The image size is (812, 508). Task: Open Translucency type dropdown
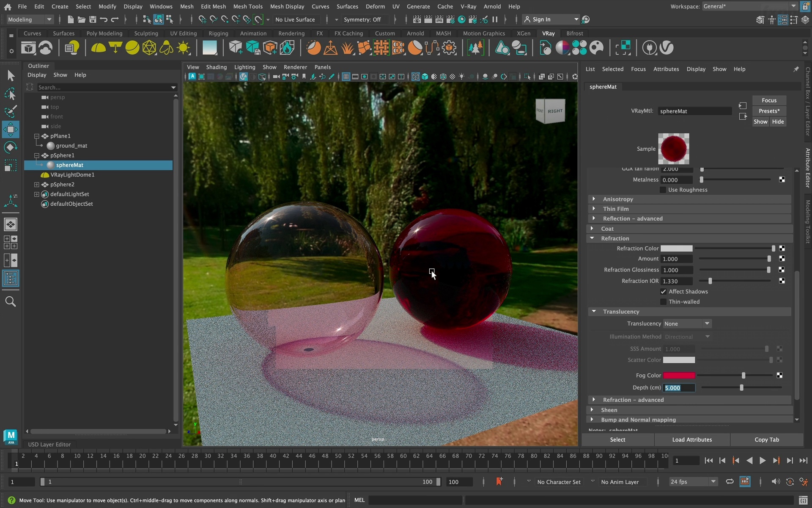pyautogui.click(x=687, y=323)
